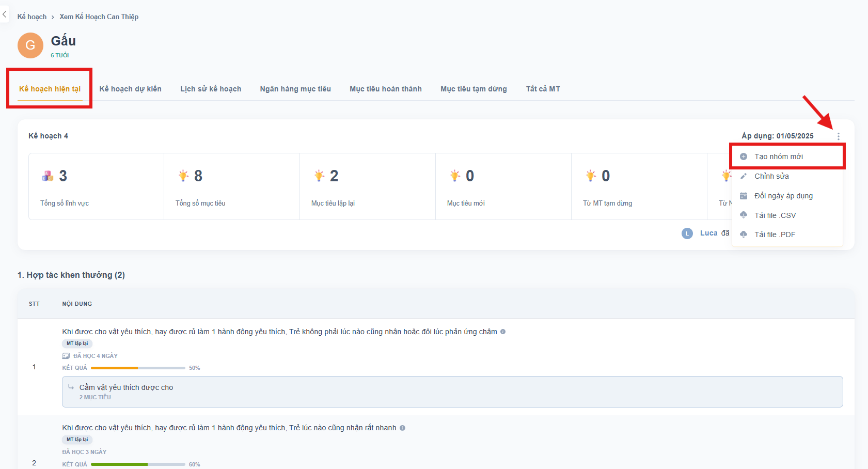Click the Luca user avatar icon

(x=687, y=233)
